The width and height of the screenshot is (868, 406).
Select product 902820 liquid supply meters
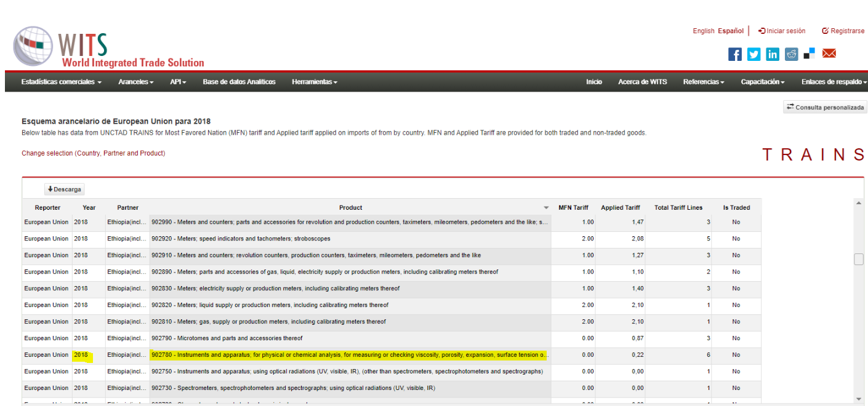pos(350,305)
